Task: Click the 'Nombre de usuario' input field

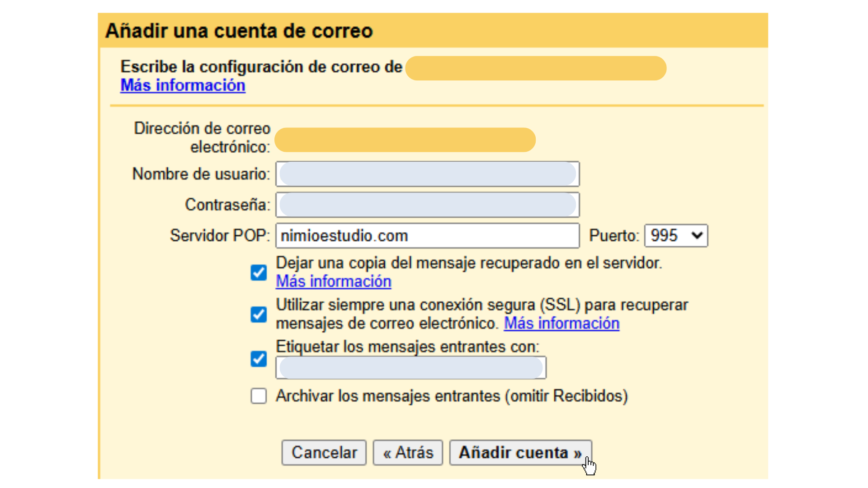Action: 427,174
